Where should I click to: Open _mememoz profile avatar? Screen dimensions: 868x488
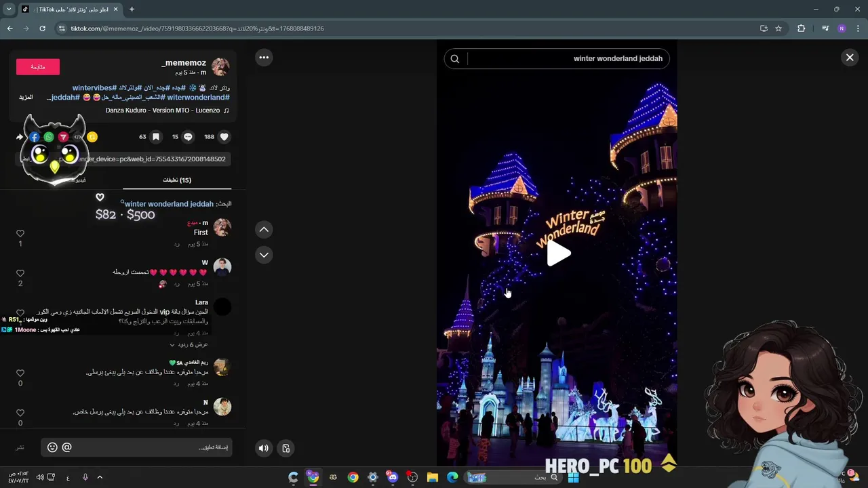220,66
